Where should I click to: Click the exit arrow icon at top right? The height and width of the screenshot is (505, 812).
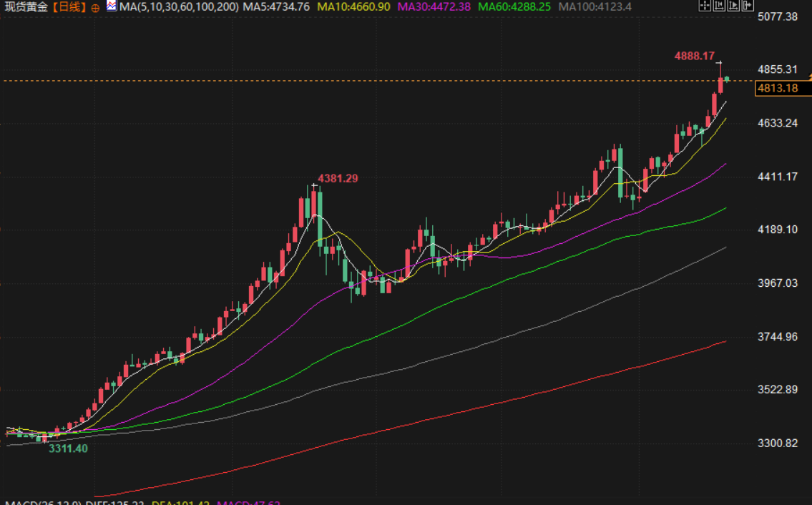tap(748, 5)
